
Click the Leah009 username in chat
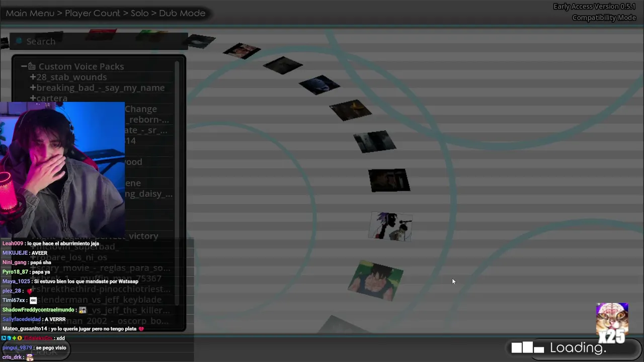[13, 243]
